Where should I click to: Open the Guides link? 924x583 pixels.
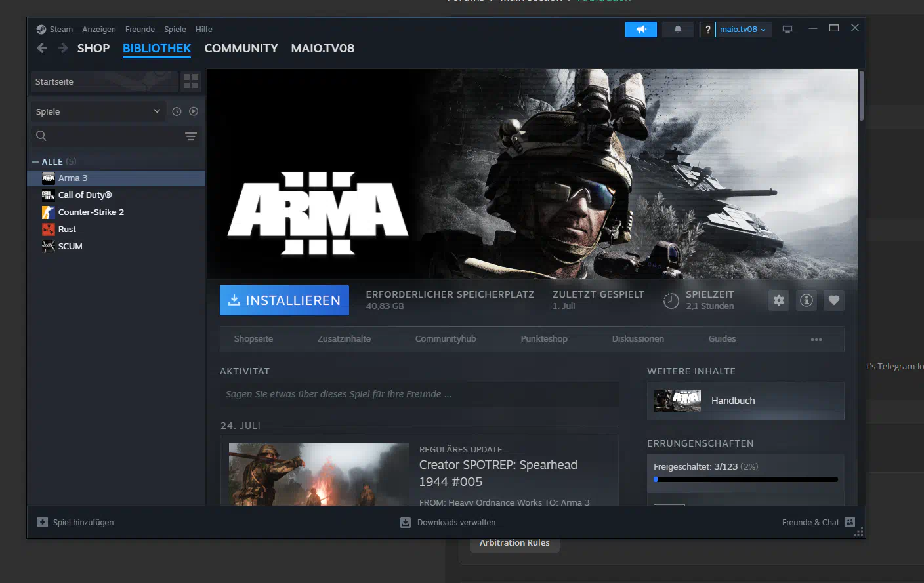[x=722, y=339]
